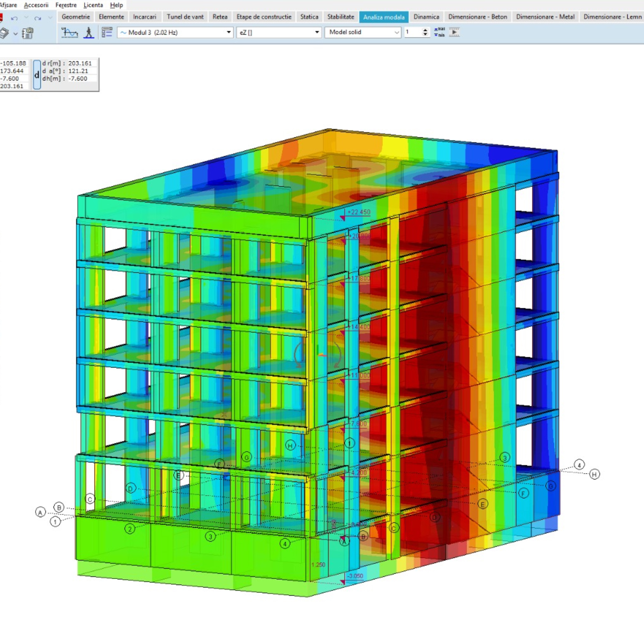The height and width of the screenshot is (644, 644).
Task: Toggle the 'd' relative coordinates button
Action: point(37,75)
